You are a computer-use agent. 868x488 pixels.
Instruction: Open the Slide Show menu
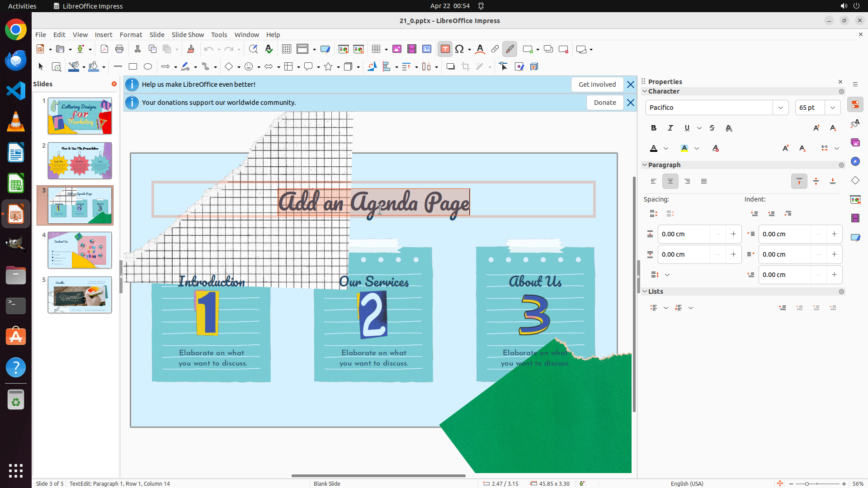pos(188,35)
